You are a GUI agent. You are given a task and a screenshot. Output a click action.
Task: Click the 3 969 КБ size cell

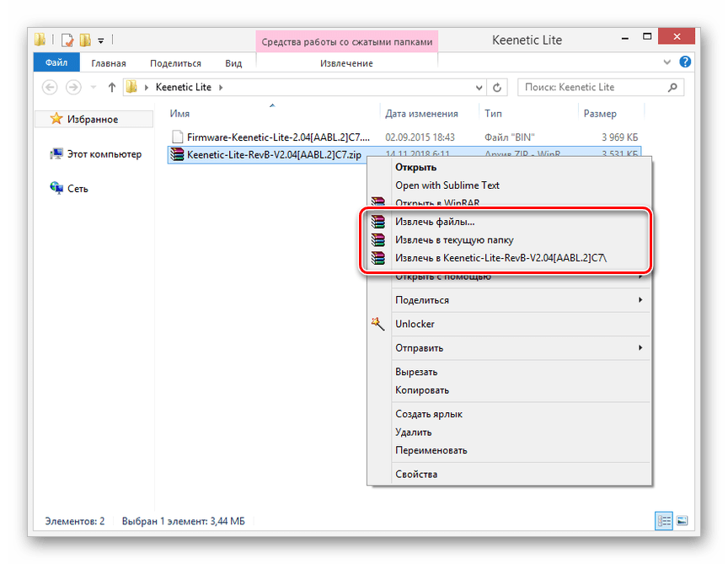pos(620,137)
